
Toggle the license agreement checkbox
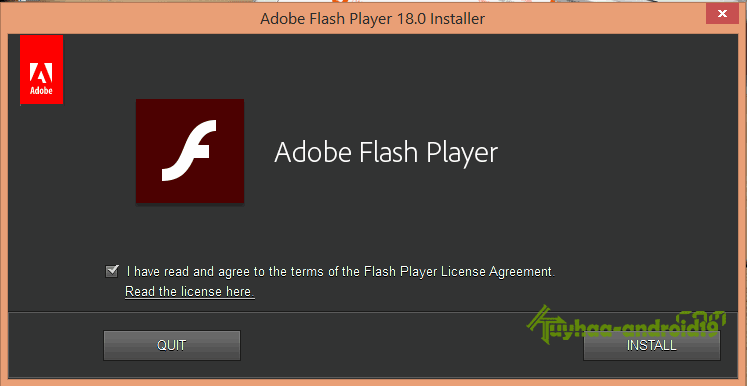pos(112,271)
